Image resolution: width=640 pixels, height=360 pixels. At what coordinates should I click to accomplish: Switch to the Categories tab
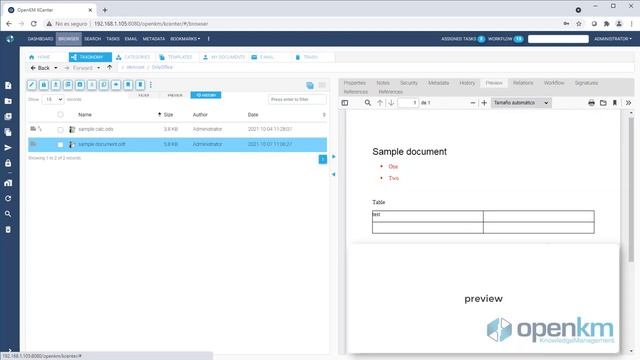133,57
